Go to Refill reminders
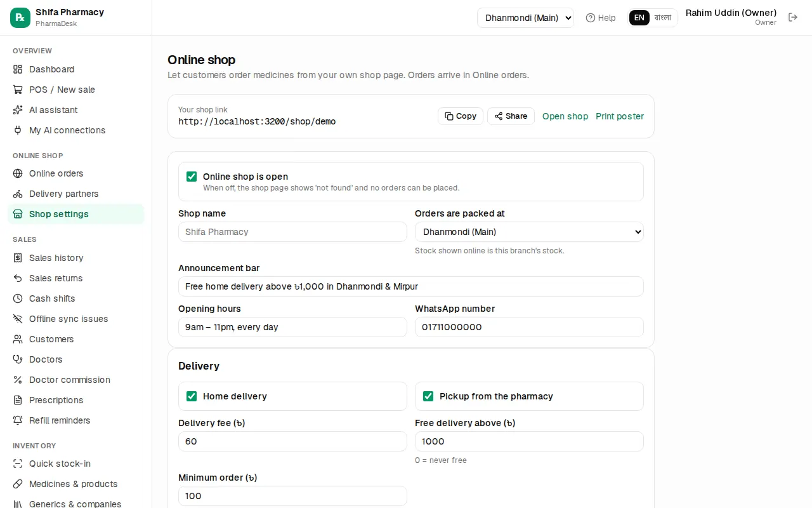This screenshot has height=508, width=812. [x=75, y=420]
